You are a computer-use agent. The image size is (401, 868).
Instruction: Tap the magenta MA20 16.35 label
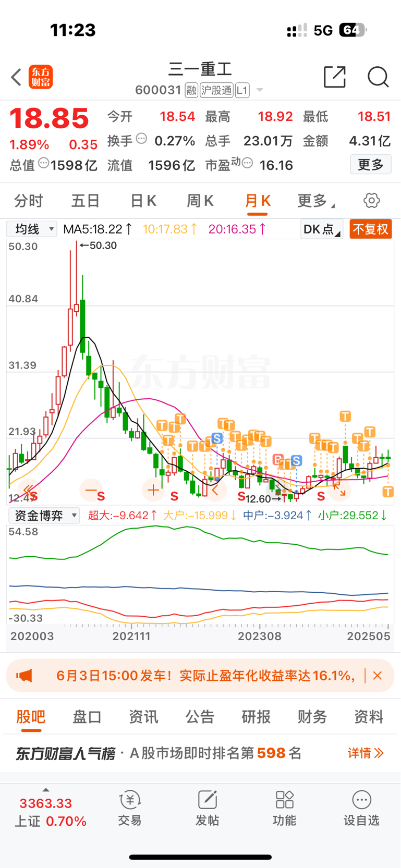237,229
